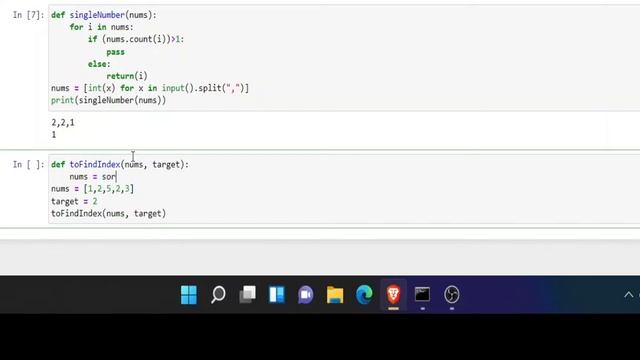Switch to Brave browser in taskbar

pos(393,295)
